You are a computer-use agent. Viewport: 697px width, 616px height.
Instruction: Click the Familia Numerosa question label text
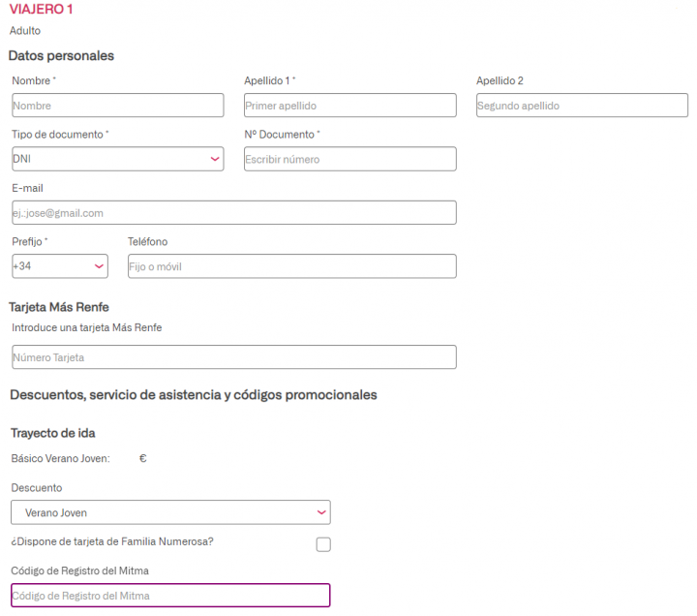point(112,541)
